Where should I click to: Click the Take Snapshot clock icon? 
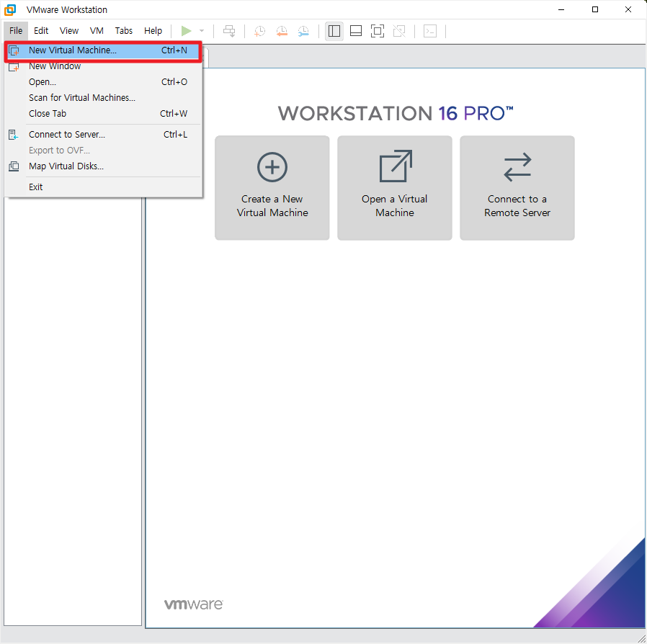point(259,31)
